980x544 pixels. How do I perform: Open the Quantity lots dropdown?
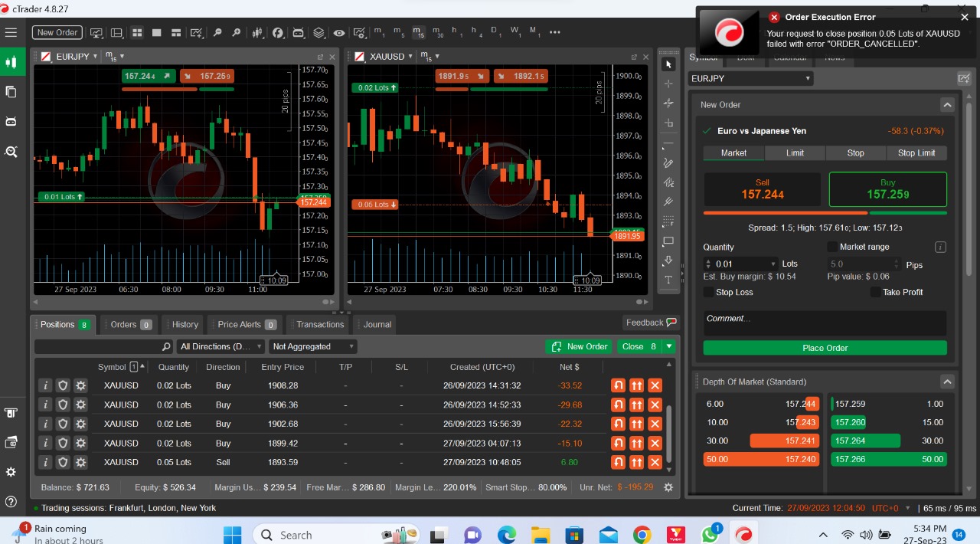click(x=773, y=263)
